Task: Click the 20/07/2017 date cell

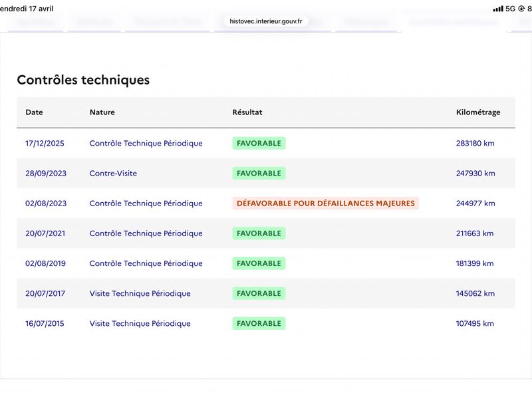Action: point(45,293)
